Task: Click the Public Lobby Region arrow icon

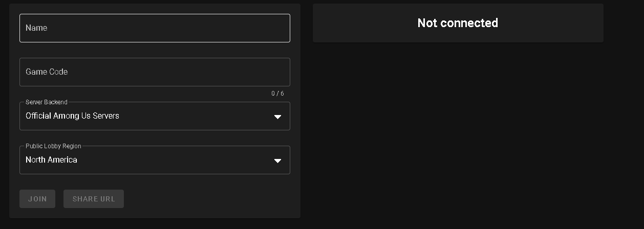Action: click(x=277, y=161)
